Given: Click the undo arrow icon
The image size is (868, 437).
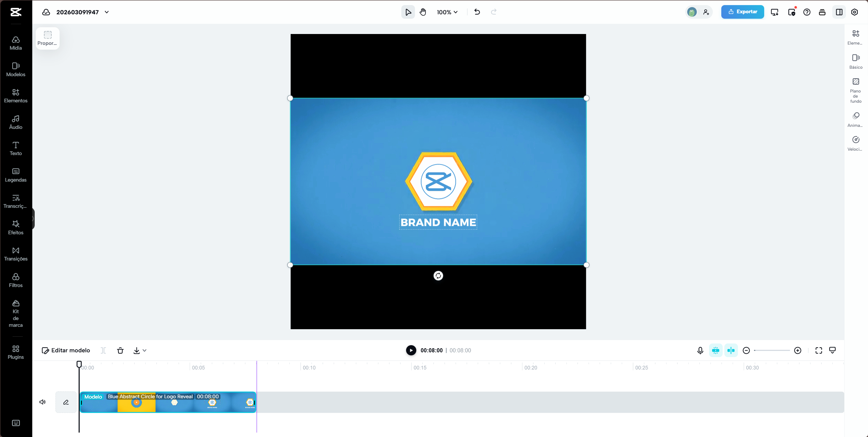Looking at the screenshot, I should pos(477,12).
